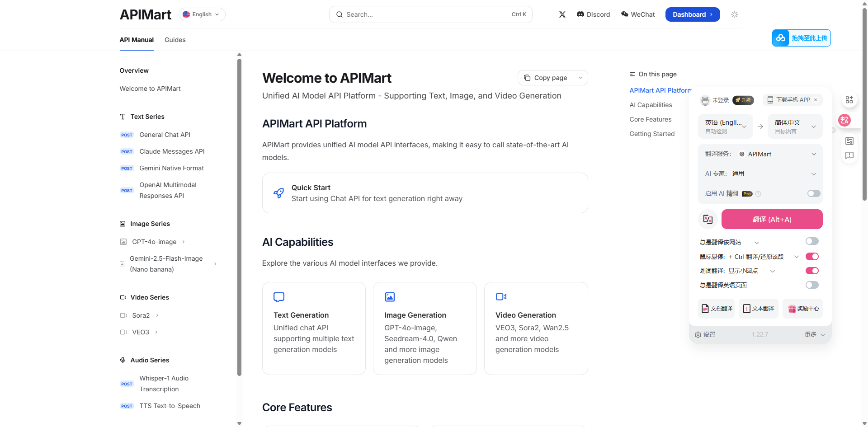Switch to API Manual tab

click(137, 40)
